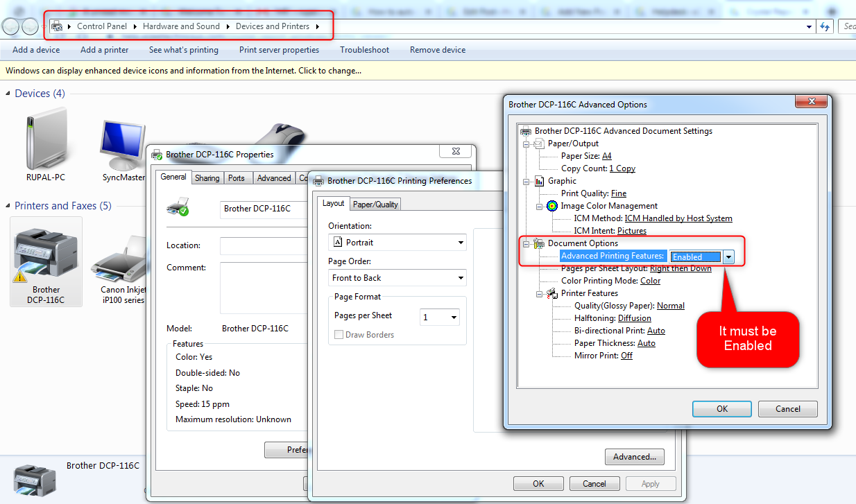Click the Hardware and Sound breadcrumb

click(181, 26)
